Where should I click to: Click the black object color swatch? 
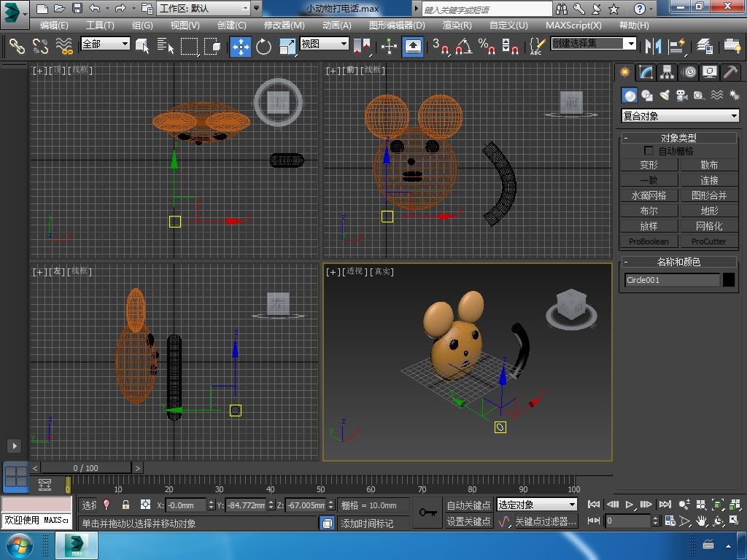tap(729, 280)
